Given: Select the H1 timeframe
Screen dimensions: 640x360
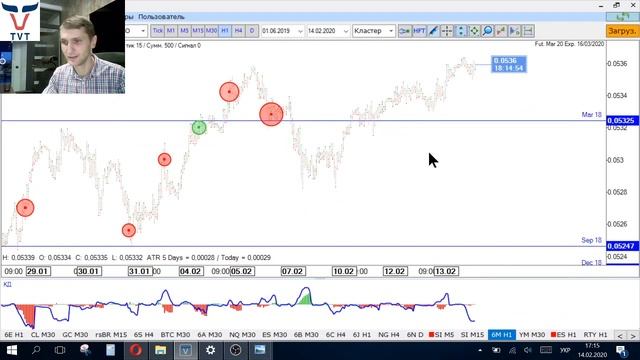Looking at the screenshot, I should click(x=225, y=31).
